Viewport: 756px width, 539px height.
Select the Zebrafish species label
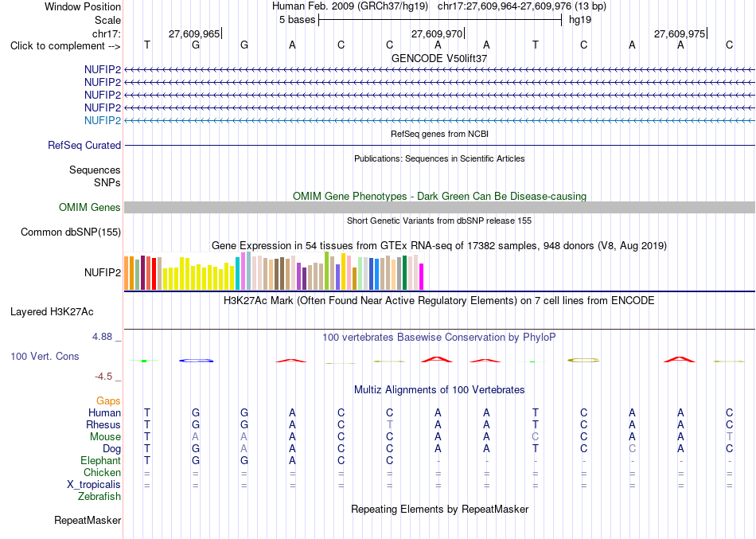tap(99, 497)
